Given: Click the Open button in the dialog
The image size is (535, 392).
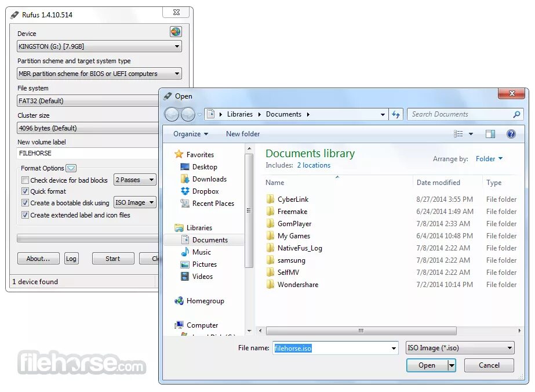Looking at the screenshot, I should point(427,365).
